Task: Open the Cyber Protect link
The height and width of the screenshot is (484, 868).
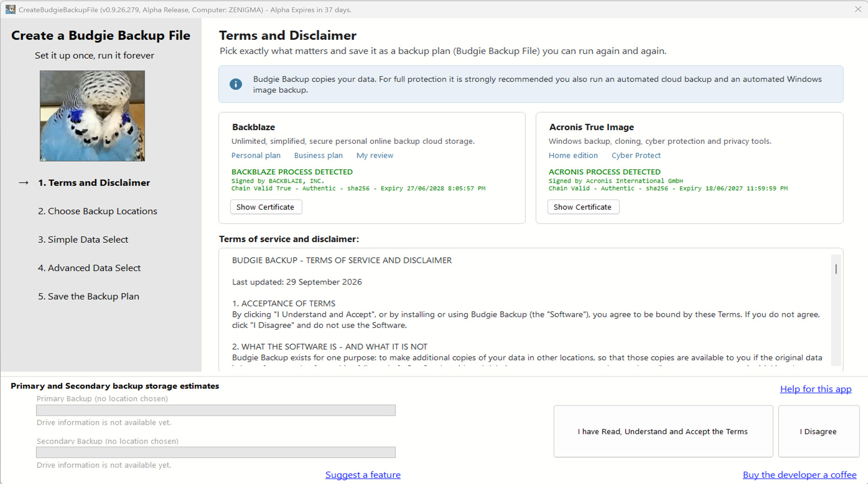Action: pos(636,156)
